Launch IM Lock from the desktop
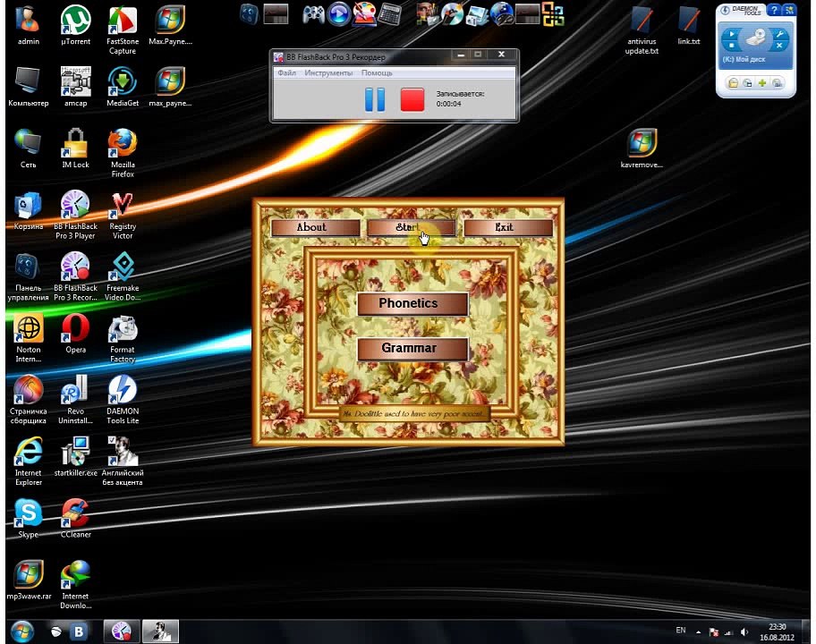The height and width of the screenshot is (644, 816). click(75, 148)
